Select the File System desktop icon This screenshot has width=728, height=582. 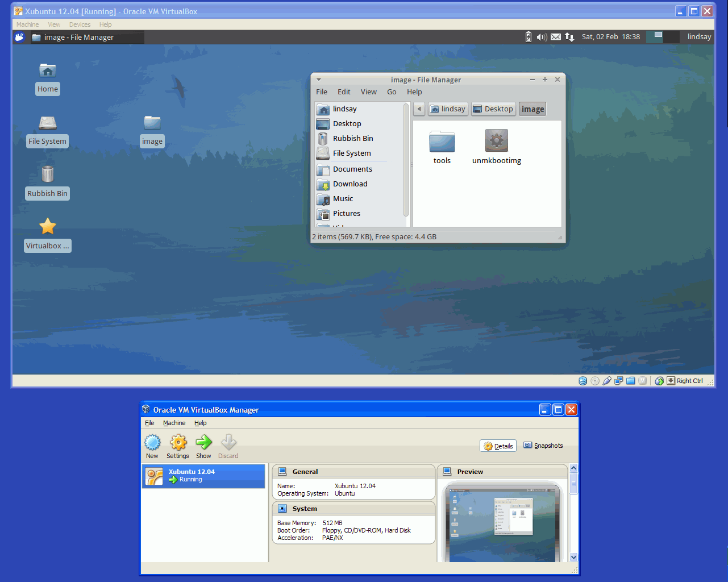[x=48, y=131]
